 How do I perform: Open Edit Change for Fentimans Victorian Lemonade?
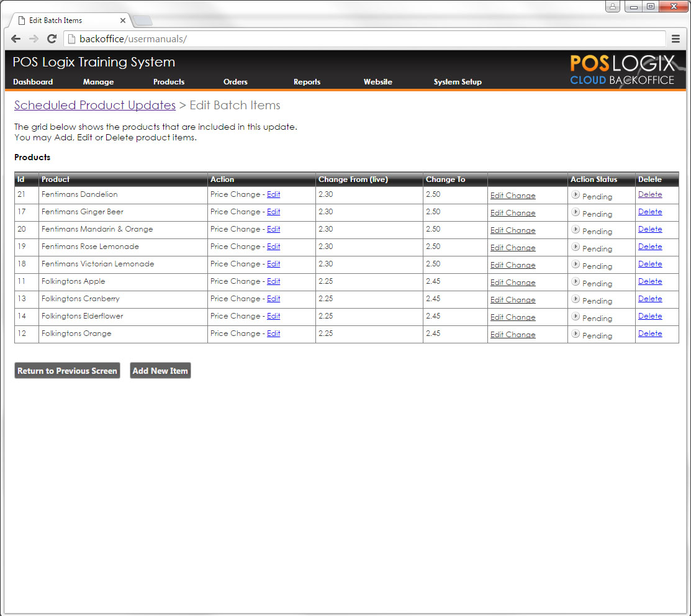(513, 265)
